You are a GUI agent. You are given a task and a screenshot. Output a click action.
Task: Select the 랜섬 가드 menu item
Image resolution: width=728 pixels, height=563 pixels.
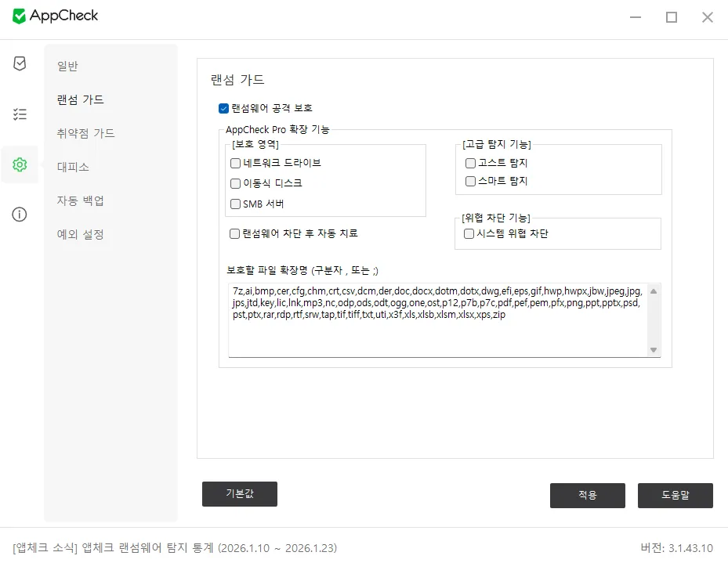[80, 99]
